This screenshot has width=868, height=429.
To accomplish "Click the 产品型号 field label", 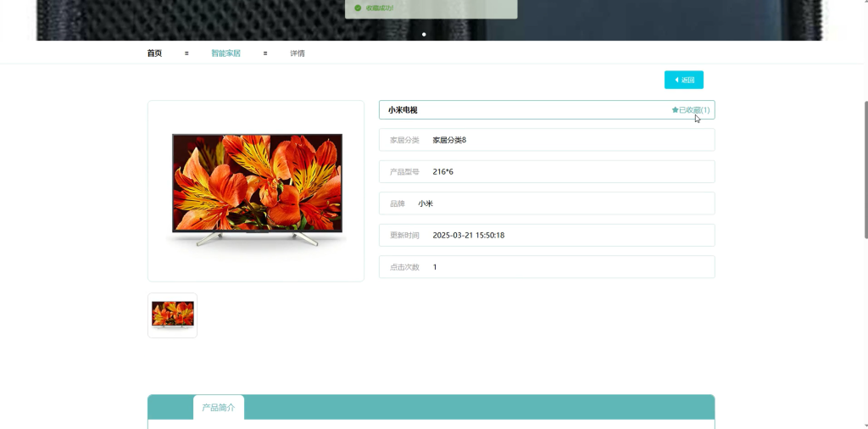I will pyautogui.click(x=404, y=171).
